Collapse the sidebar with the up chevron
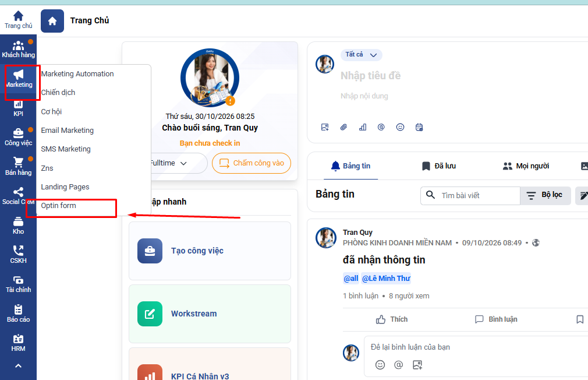 pyautogui.click(x=18, y=366)
